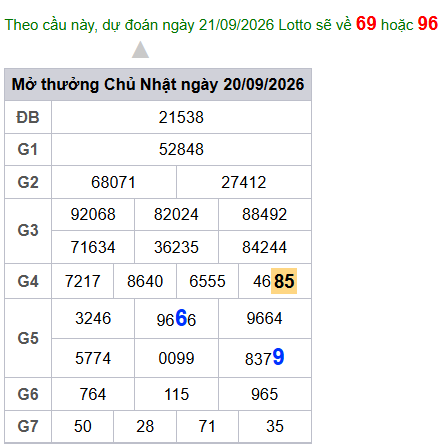The width and height of the screenshot is (447, 447).
Task: Click G4 number 8640
Action: (x=145, y=281)
